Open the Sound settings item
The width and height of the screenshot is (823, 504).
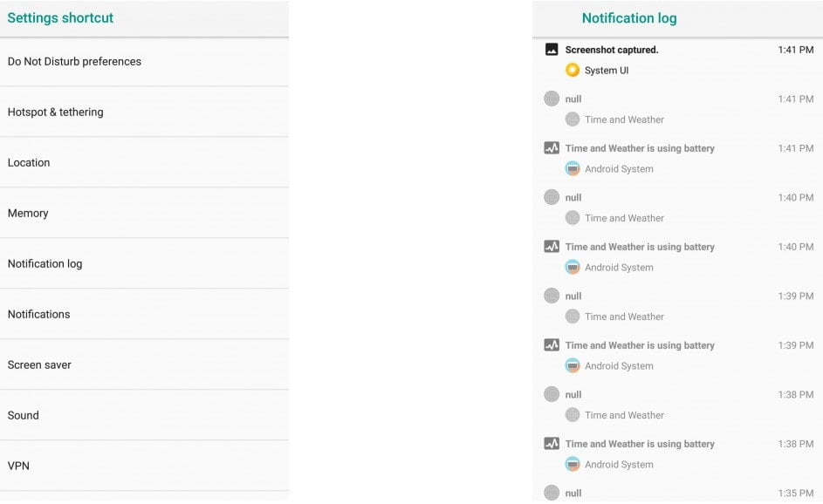coord(23,415)
